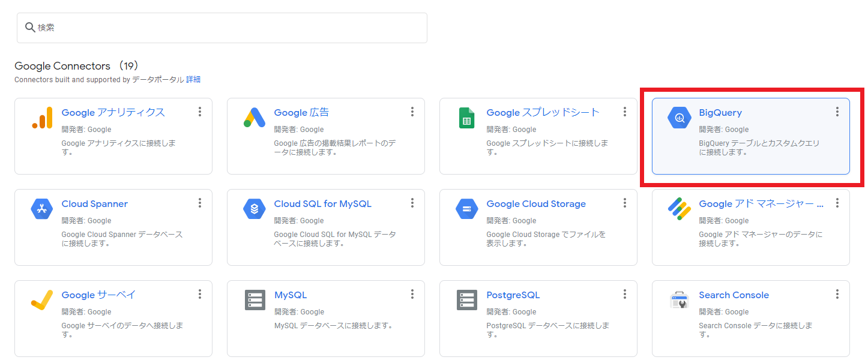The image size is (868, 363).
Task: Select the Google Cloud Storage title
Action: pos(536,204)
